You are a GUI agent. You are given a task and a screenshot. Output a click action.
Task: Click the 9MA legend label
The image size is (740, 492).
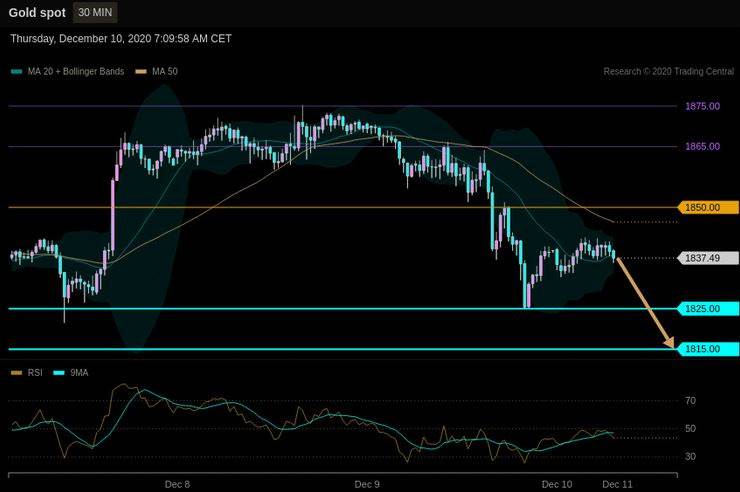(x=79, y=373)
